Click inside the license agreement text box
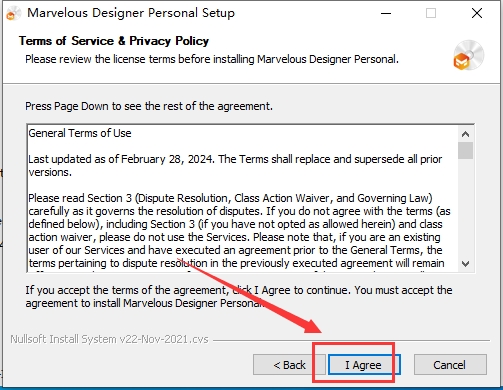The height and width of the screenshot is (390, 503). [x=243, y=198]
